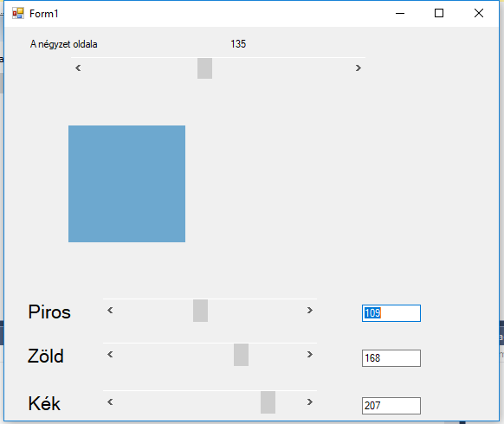
Task: Click right arrow of Piros scrollbar
Action: click(x=309, y=311)
